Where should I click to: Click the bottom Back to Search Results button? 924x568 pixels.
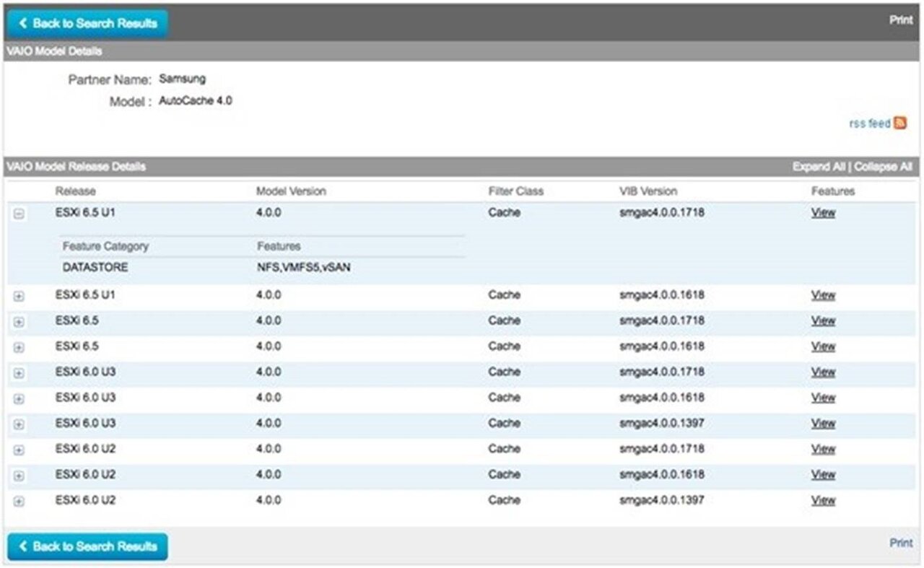click(x=87, y=546)
